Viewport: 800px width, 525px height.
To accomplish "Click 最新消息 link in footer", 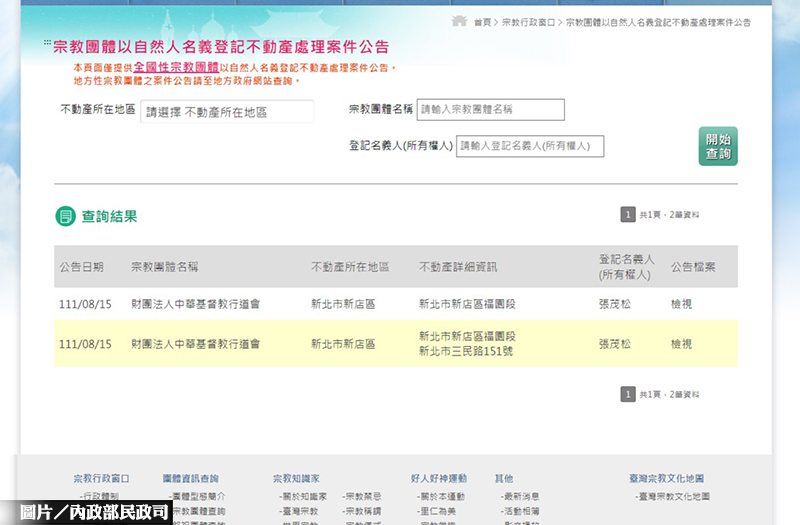I will tap(521, 496).
